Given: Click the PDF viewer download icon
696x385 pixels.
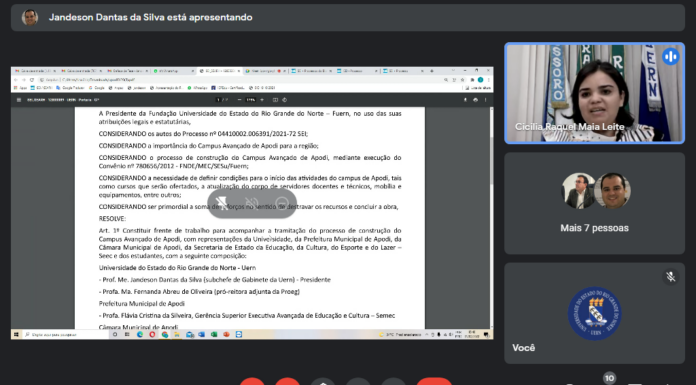Looking at the screenshot, I should (465, 100).
